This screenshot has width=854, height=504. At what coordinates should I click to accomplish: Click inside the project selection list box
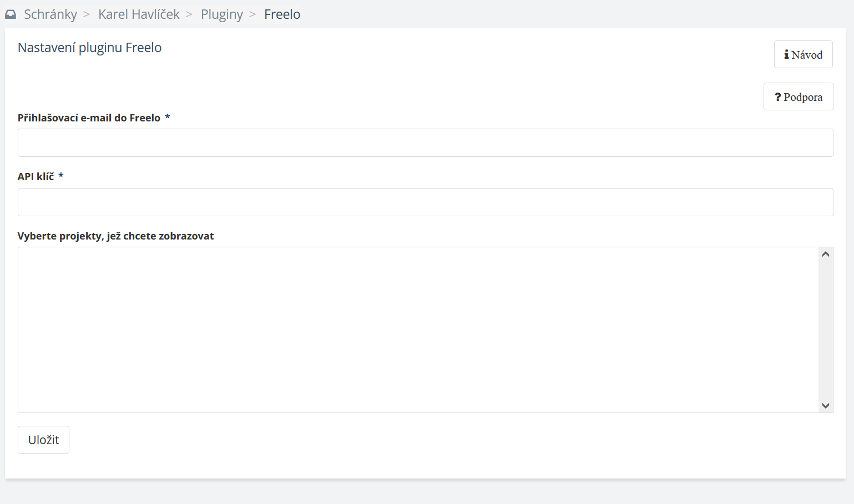(417, 330)
